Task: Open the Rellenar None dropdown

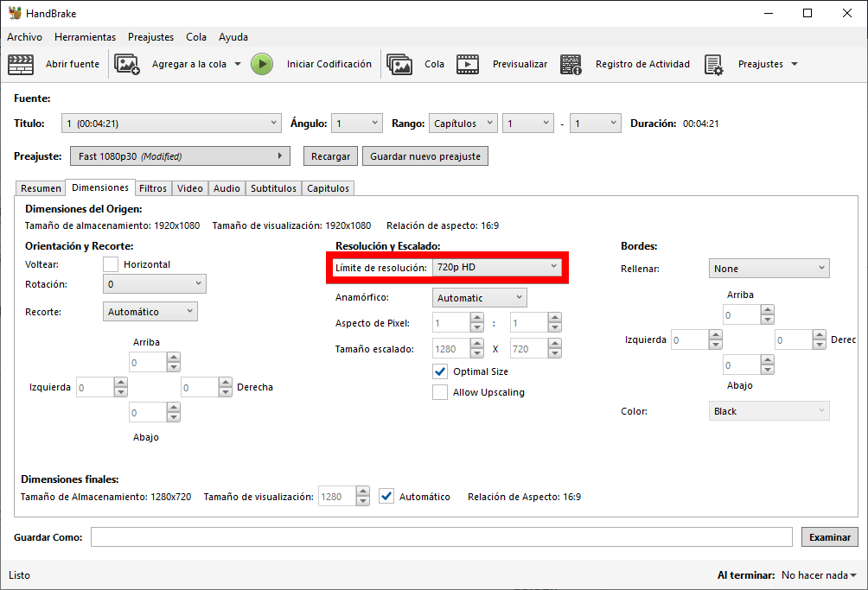Action: [x=769, y=268]
